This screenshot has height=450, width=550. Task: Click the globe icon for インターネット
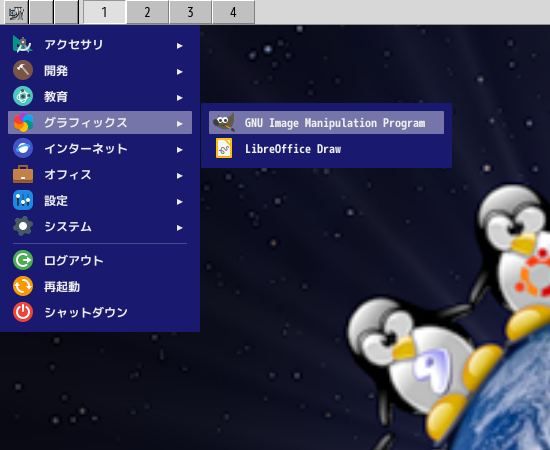click(x=23, y=148)
